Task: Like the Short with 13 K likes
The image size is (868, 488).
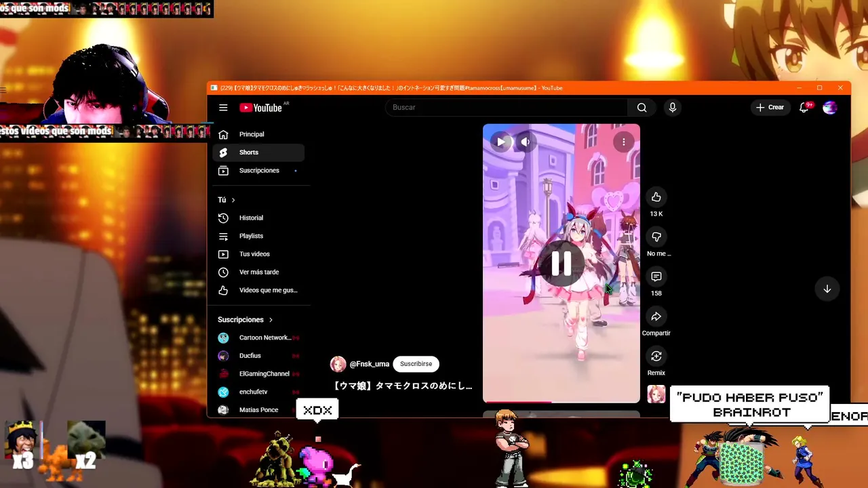Action: point(656,197)
